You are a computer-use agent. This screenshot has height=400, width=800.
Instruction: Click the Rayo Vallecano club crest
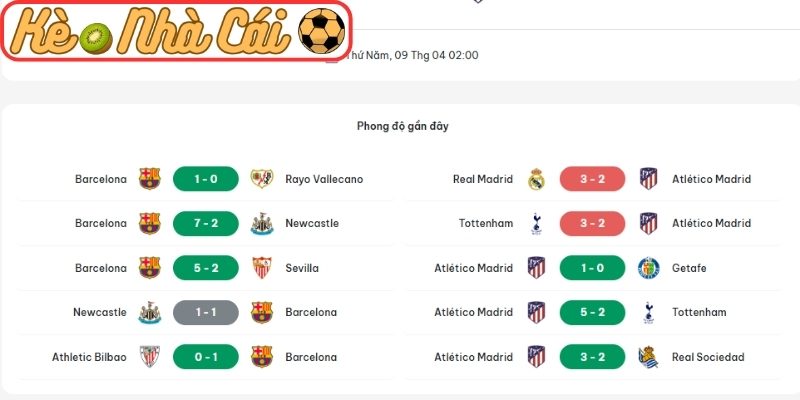pos(261,179)
